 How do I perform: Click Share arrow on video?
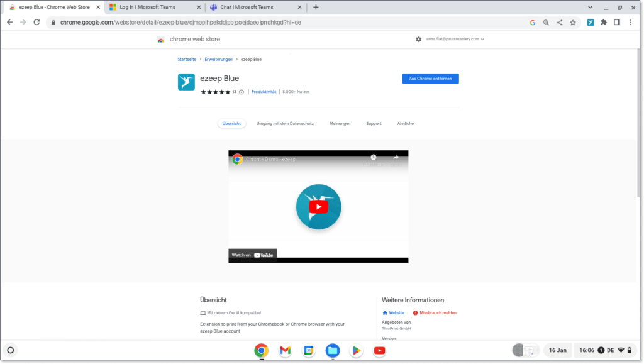(396, 159)
